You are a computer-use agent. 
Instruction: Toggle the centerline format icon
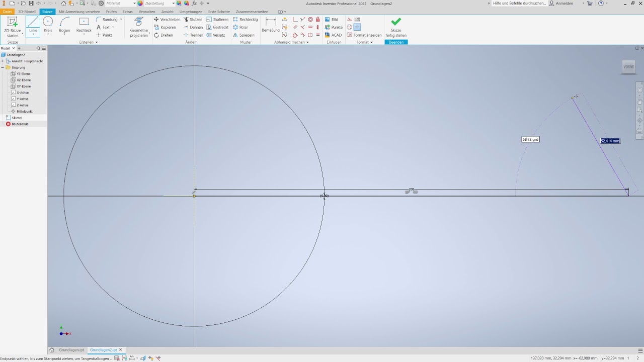click(350, 27)
